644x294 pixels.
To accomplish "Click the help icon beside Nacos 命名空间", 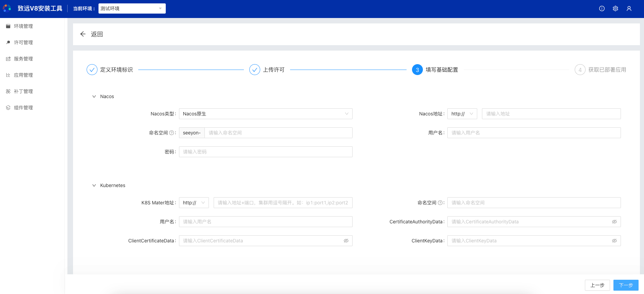I will [x=172, y=133].
